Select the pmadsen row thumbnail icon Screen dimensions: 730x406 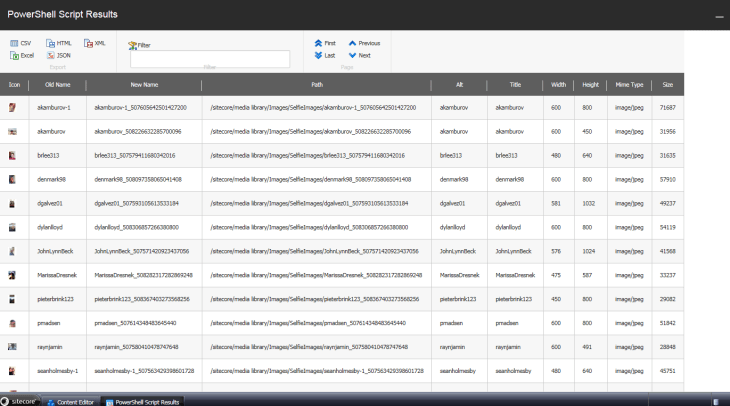pyautogui.click(x=13, y=323)
